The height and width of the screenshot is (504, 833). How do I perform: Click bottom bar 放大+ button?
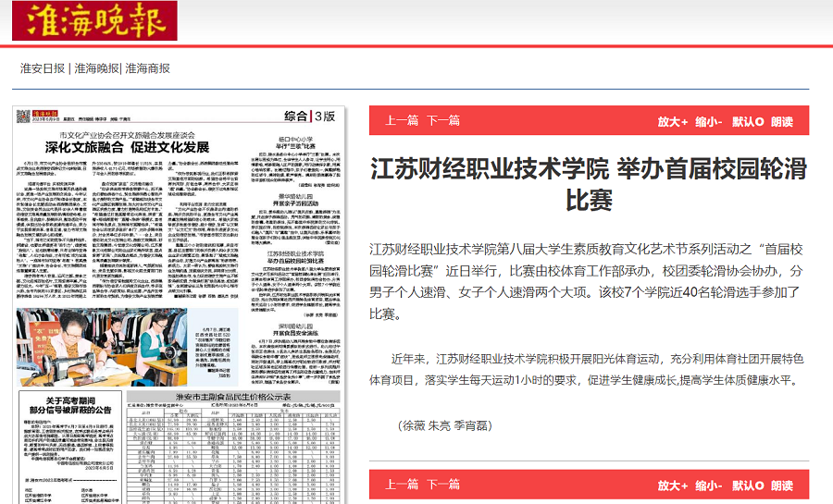coord(673,486)
